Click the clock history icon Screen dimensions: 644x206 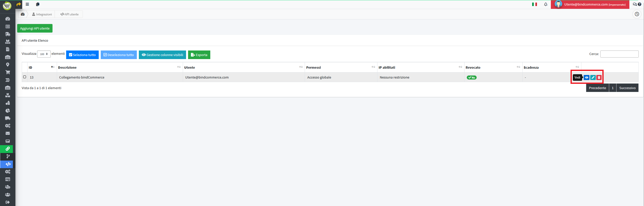point(637,14)
